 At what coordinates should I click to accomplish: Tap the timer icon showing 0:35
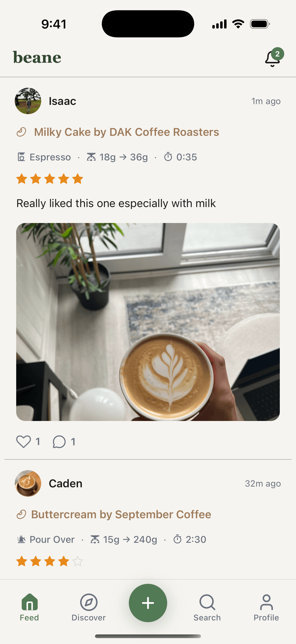pyautogui.click(x=168, y=157)
